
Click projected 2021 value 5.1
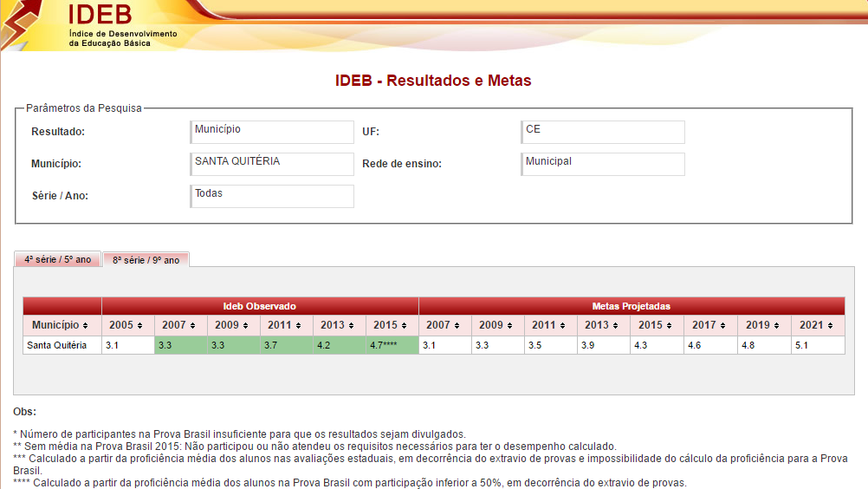(818, 345)
